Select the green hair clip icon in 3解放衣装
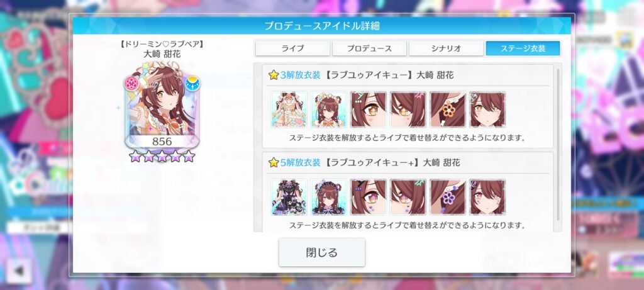644x290 pixels. 408,109
